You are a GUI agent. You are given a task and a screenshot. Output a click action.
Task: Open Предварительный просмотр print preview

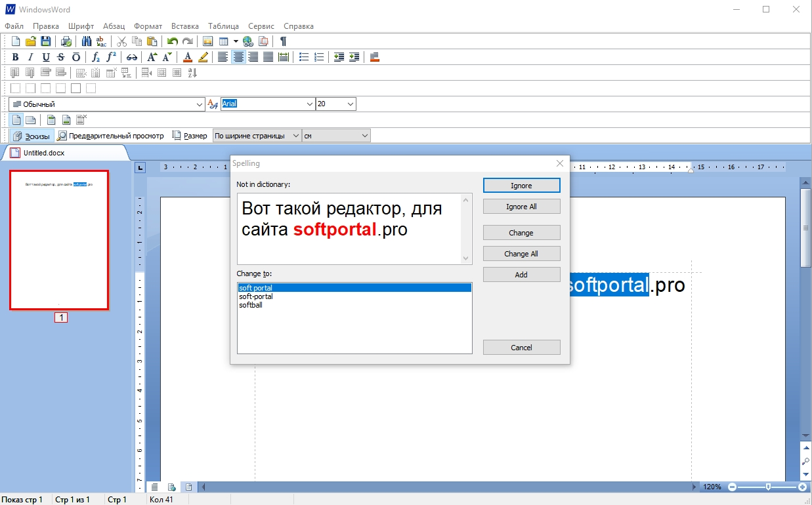click(x=111, y=136)
